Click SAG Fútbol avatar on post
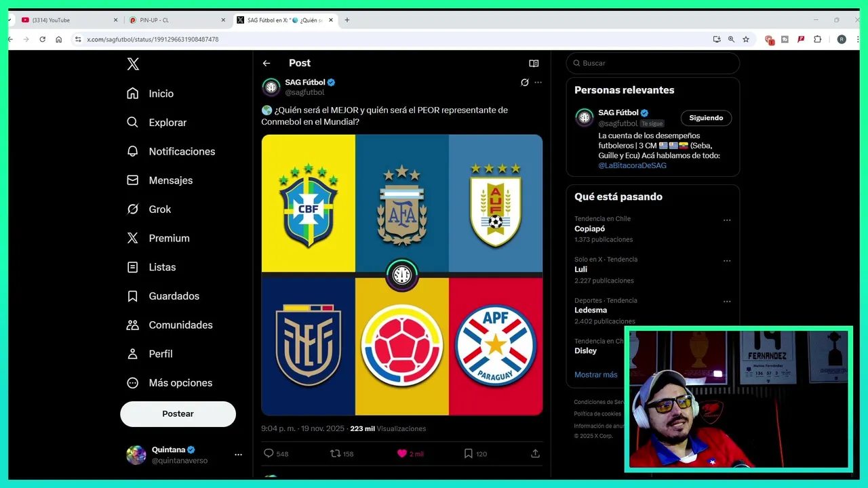This screenshot has width=868, height=488. coord(271,87)
